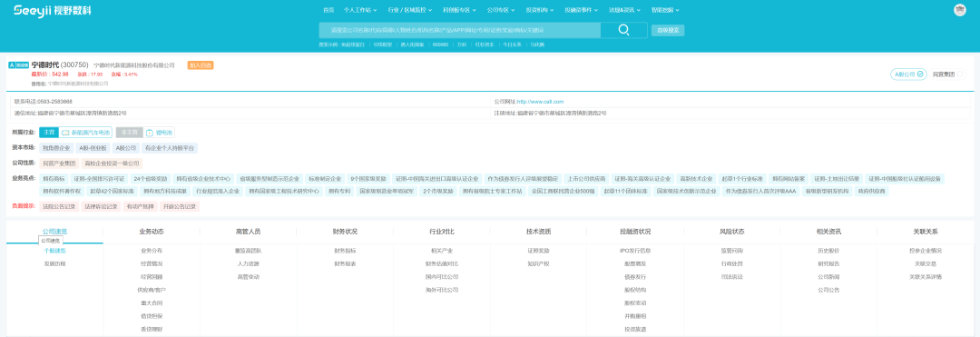Viewport: 980px width, 337px height.
Task: Click the A股-创业板 tag
Action: [x=93, y=148]
